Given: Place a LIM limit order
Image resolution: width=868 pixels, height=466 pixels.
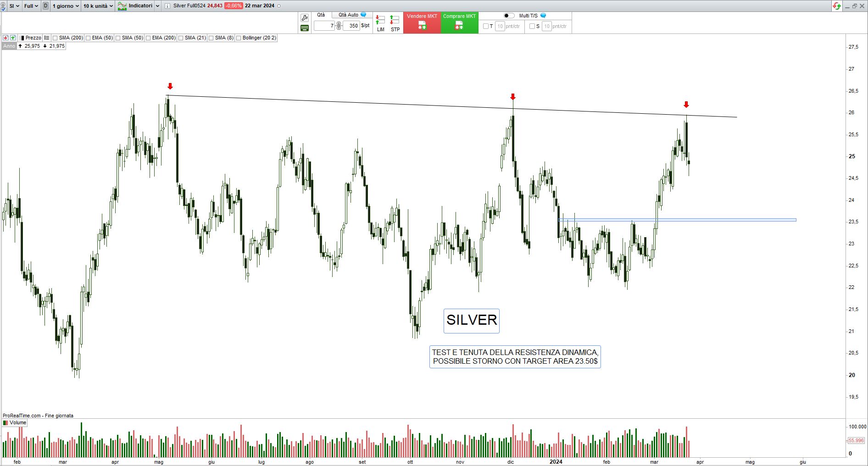Looking at the screenshot, I should point(380,23).
